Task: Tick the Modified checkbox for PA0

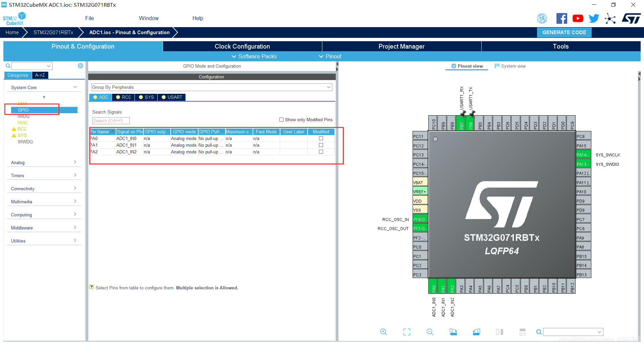Action: [321, 138]
